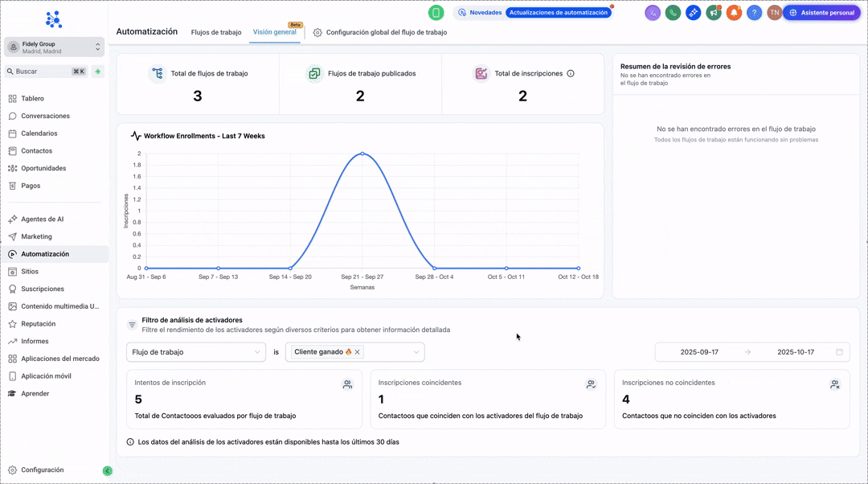The image size is (868, 484).
Task: Click the purple translate language icon
Action: click(x=653, y=13)
